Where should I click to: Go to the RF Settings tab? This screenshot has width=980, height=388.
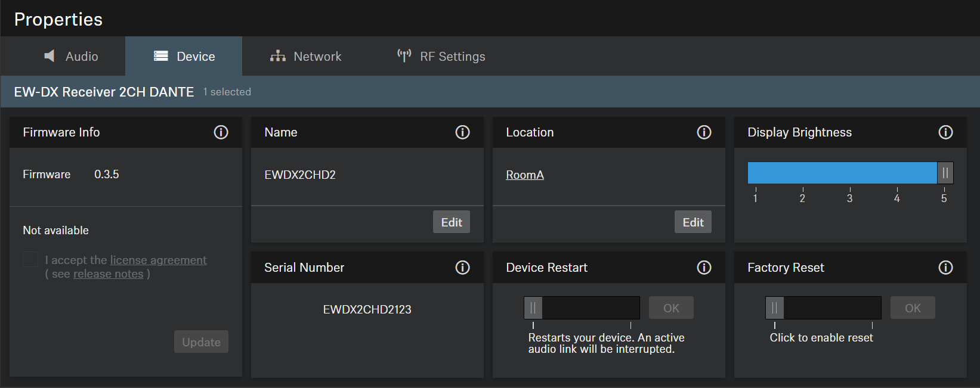pyautogui.click(x=441, y=57)
